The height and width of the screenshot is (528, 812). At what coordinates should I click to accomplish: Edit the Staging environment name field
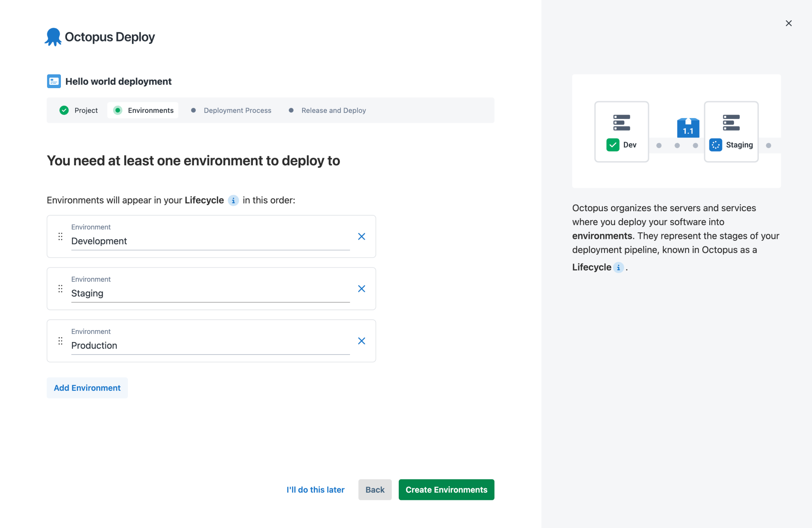(210, 294)
